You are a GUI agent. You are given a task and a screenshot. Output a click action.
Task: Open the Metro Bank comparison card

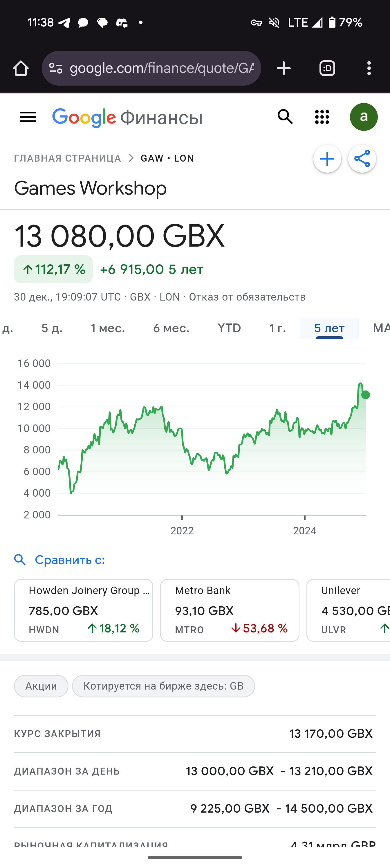click(230, 610)
